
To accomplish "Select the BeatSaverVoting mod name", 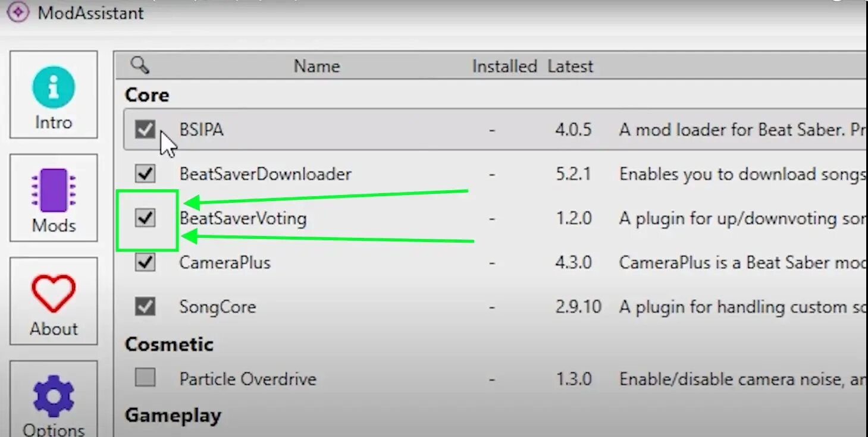I will click(243, 218).
